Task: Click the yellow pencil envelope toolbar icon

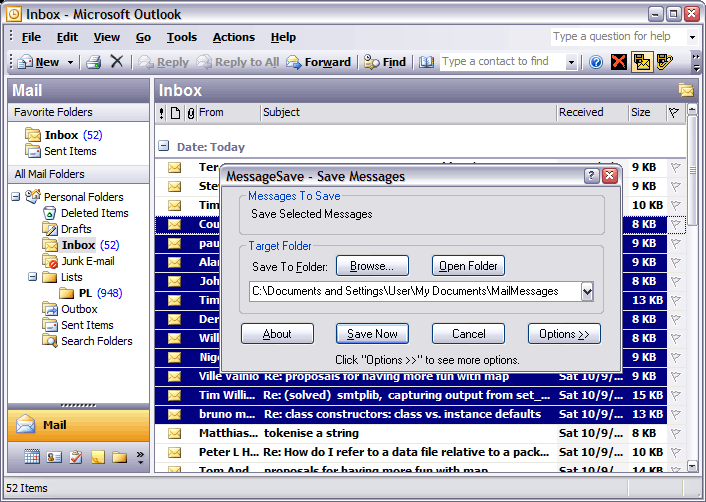Action: point(664,62)
